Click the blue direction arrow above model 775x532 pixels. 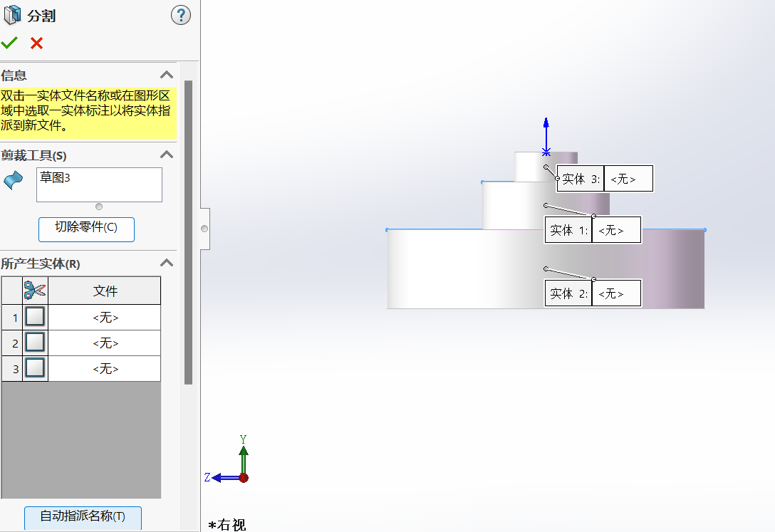pos(546,136)
